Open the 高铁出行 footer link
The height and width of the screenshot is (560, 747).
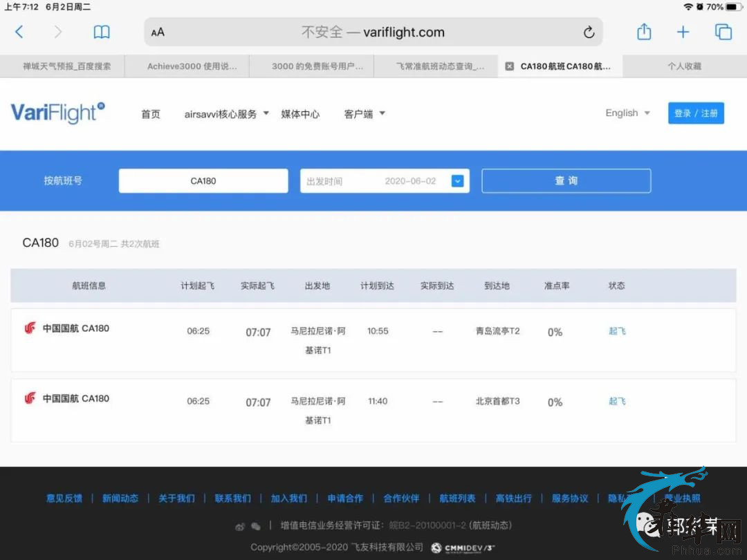pos(514,498)
